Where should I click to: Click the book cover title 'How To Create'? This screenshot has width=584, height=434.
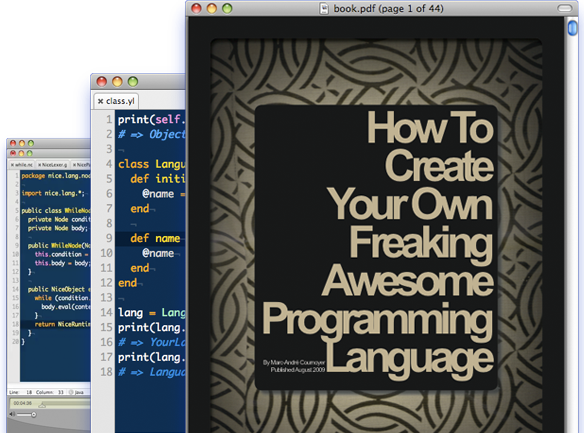click(x=430, y=146)
